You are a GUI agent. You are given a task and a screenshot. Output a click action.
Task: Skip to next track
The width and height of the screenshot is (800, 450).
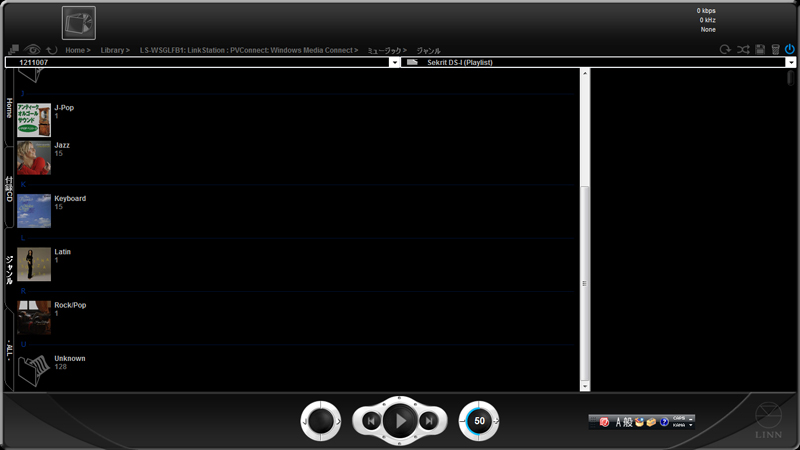pos(429,421)
